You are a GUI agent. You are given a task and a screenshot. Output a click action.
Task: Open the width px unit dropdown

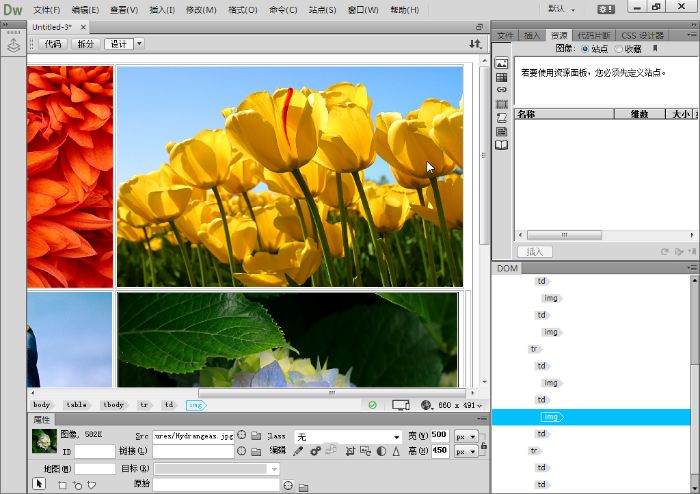(x=466, y=437)
